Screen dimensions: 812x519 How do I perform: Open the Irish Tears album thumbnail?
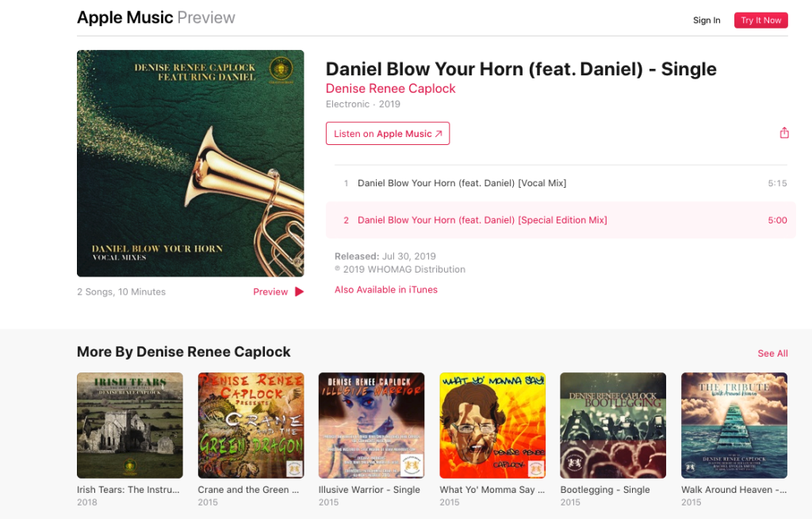[130, 426]
